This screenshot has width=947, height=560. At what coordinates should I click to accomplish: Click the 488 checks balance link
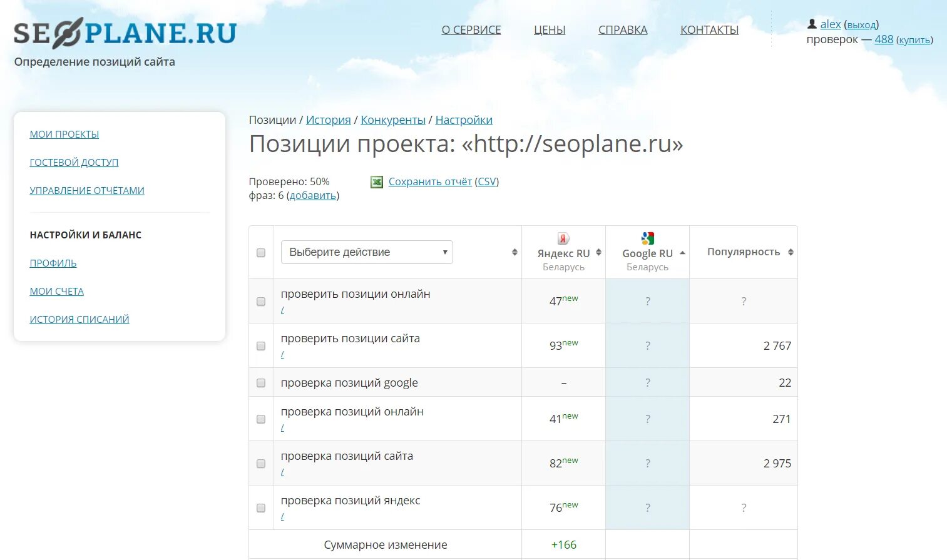coord(884,39)
